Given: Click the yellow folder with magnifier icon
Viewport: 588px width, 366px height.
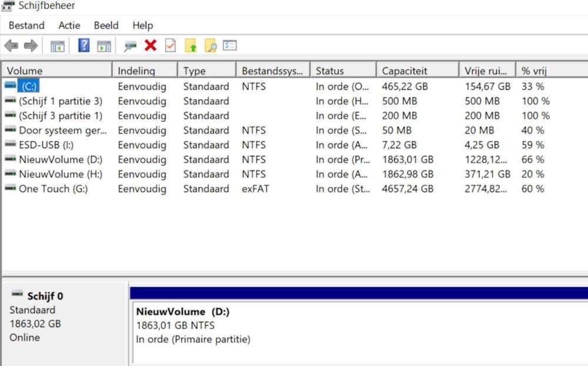Looking at the screenshot, I should [210, 46].
